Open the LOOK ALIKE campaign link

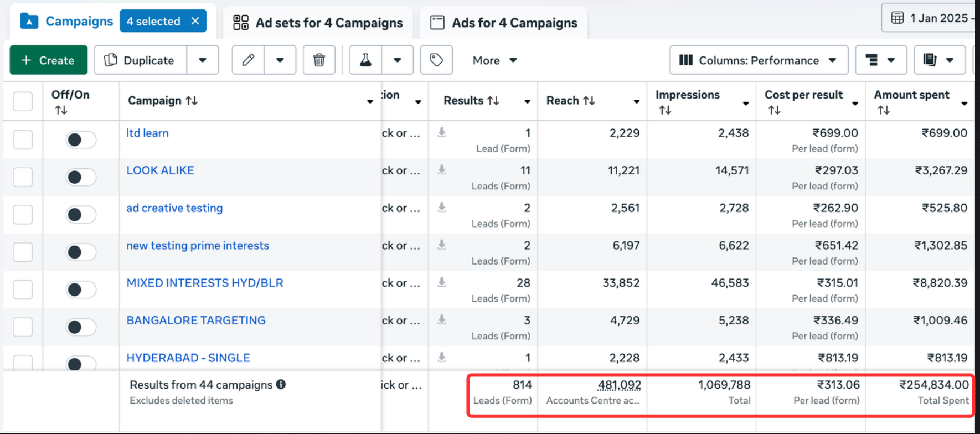pyautogui.click(x=160, y=170)
